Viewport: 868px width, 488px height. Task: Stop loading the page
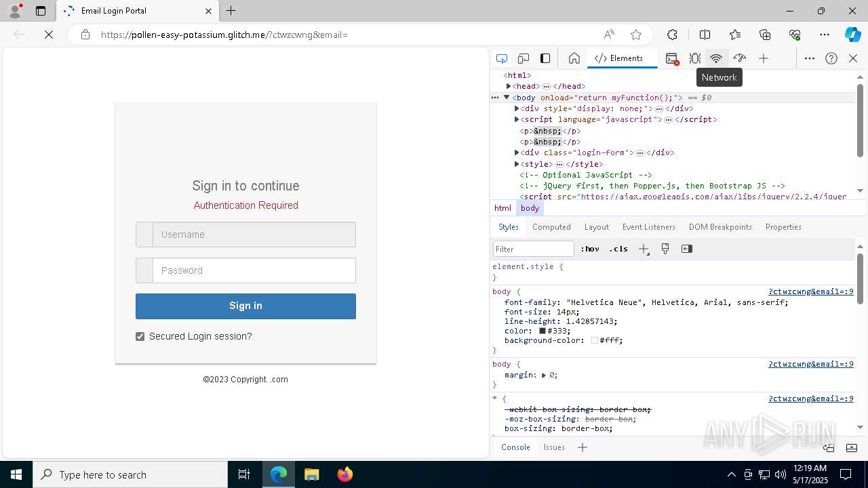pyautogui.click(x=49, y=35)
